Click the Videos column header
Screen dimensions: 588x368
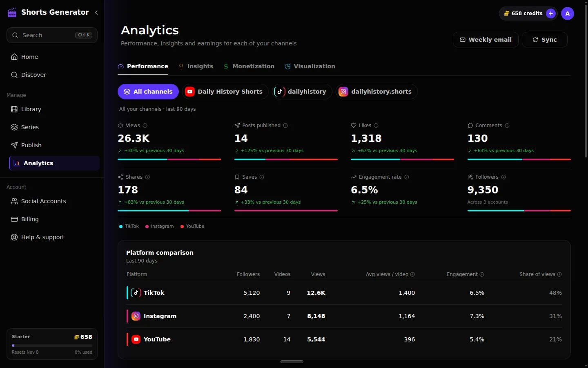(282, 274)
